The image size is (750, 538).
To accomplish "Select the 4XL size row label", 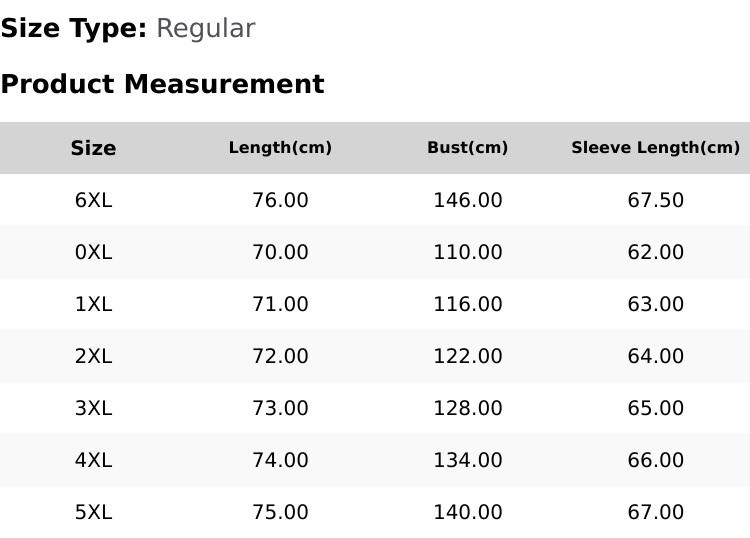I will click(x=93, y=461).
